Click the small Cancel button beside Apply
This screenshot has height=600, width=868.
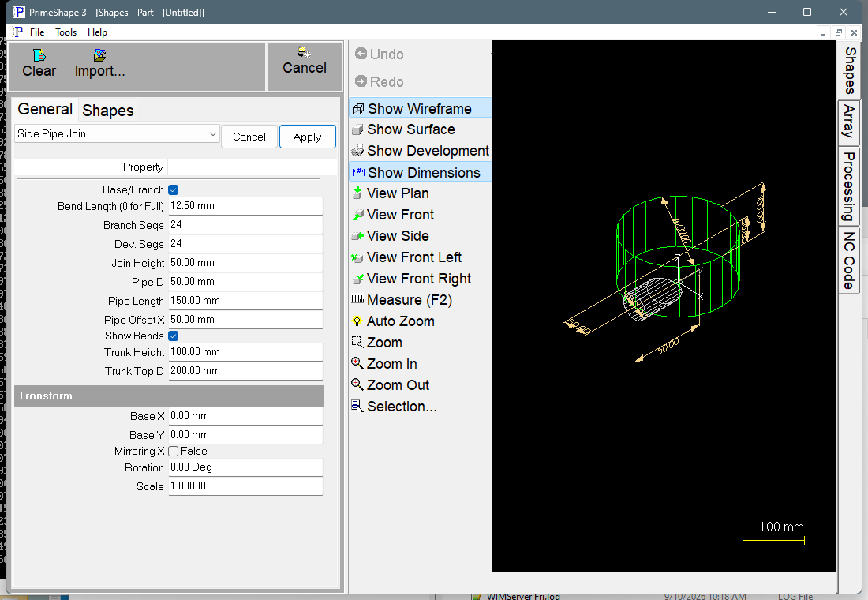pyautogui.click(x=249, y=137)
